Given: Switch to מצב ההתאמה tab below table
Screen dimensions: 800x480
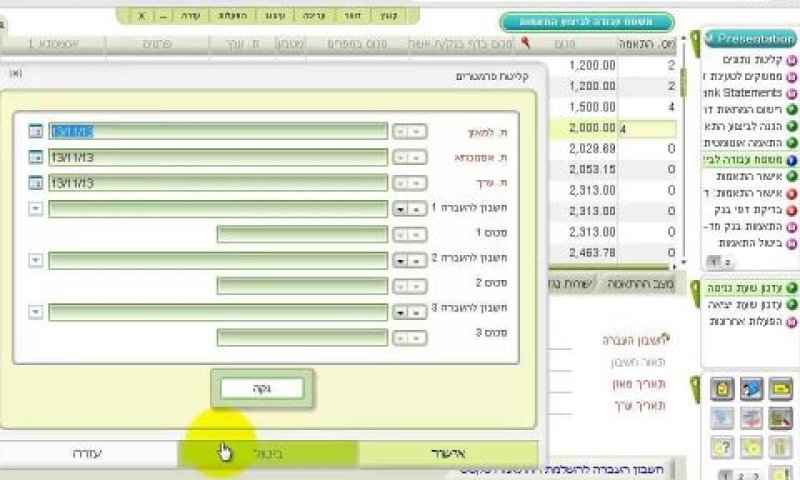Looking at the screenshot, I should click(640, 284).
